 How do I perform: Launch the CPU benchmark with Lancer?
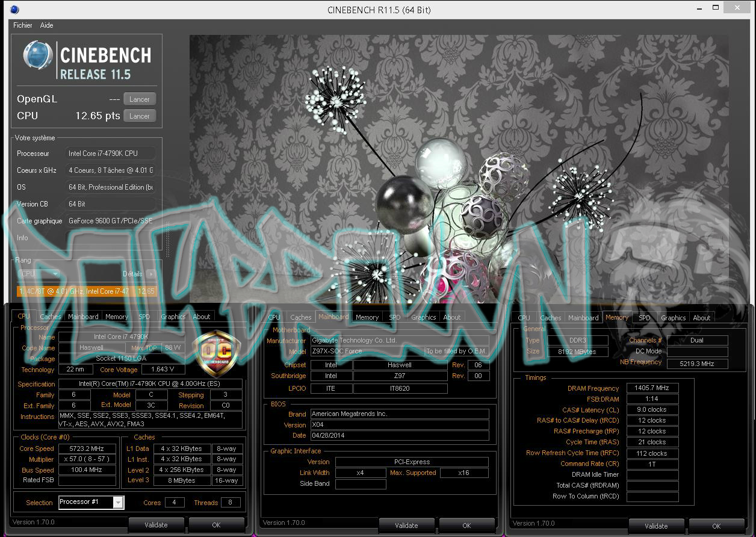coord(140,116)
